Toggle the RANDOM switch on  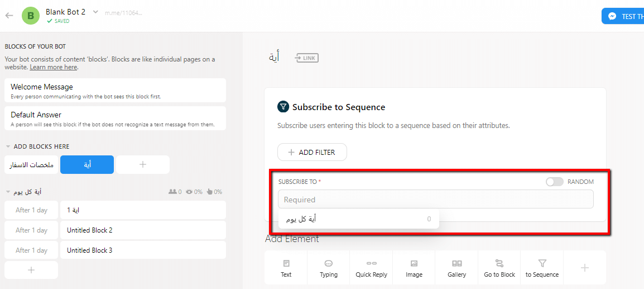(x=555, y=182)
